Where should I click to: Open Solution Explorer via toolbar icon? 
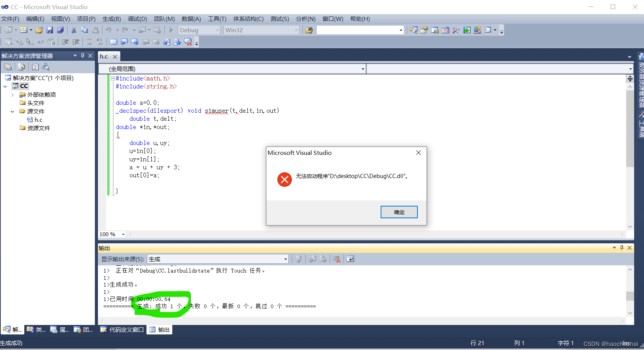[x=414, y=30]
